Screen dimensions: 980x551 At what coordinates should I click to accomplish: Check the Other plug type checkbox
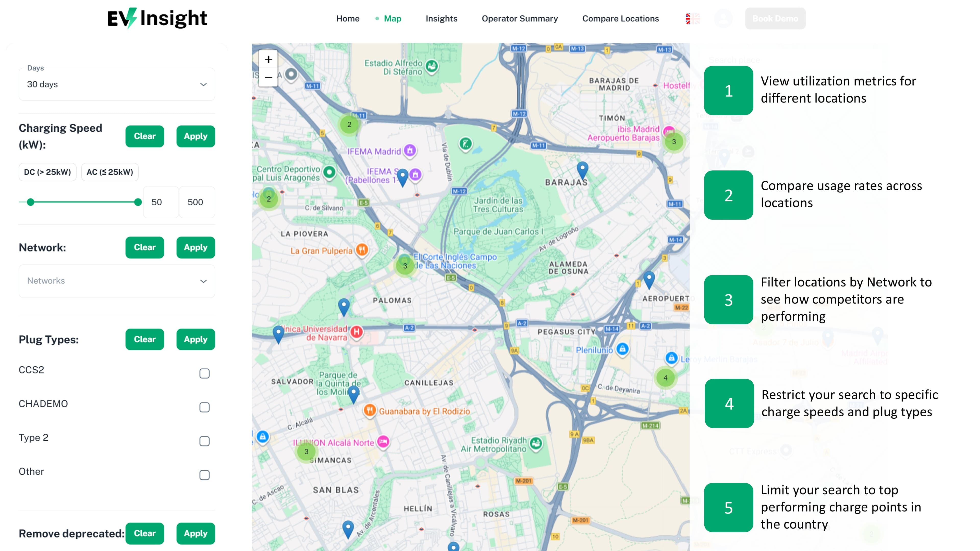click(x=204, y=475)
